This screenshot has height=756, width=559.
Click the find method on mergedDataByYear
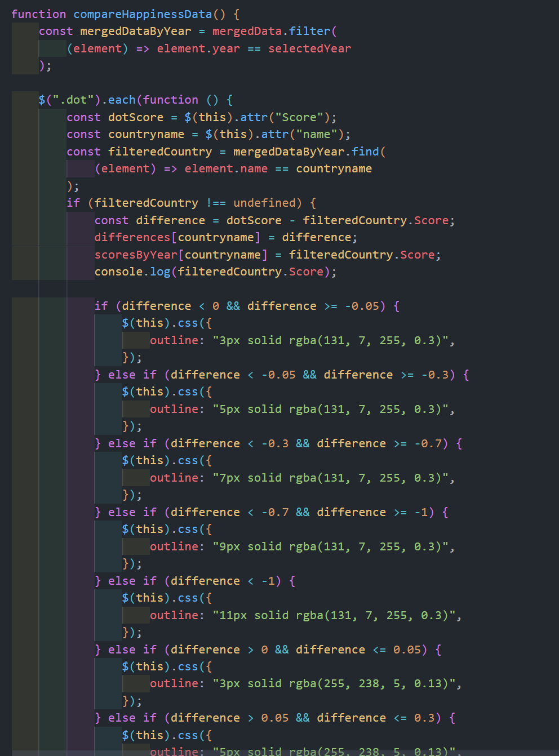pos(365,152)
